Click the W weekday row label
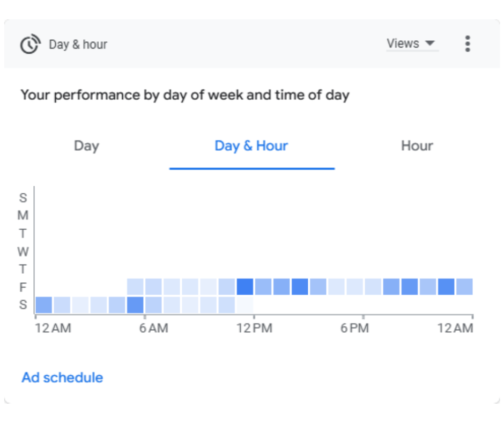This screenshot has width=504, height=423. coord(23,251)
